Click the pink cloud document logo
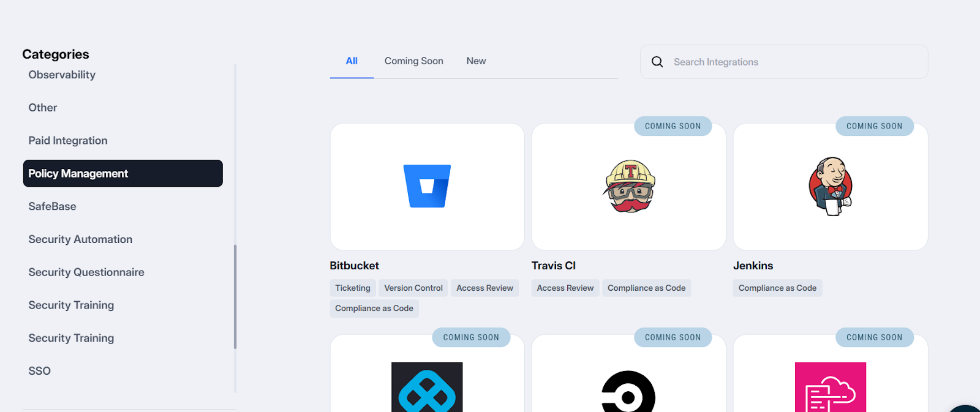The image size is (980, 412). [831, 387]
